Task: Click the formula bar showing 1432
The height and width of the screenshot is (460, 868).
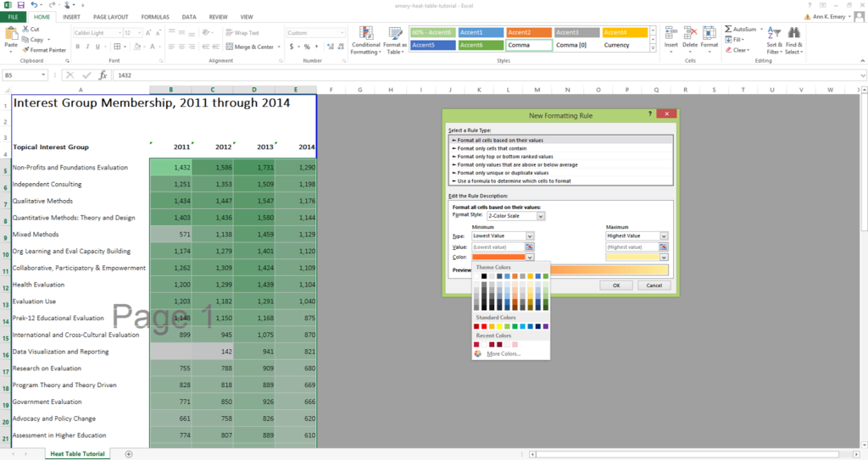Action: coord(487,75)
